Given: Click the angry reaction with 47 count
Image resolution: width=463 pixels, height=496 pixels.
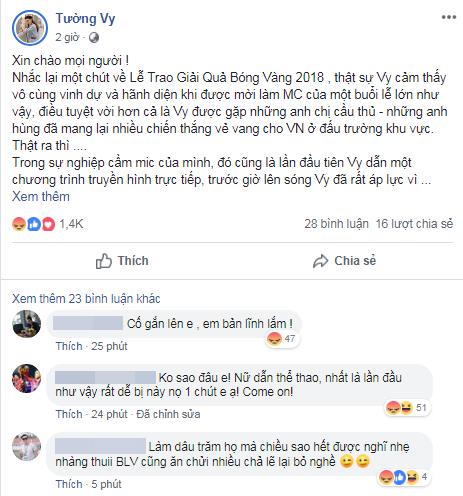Looking at the screenshot, I should click(275, 339).
